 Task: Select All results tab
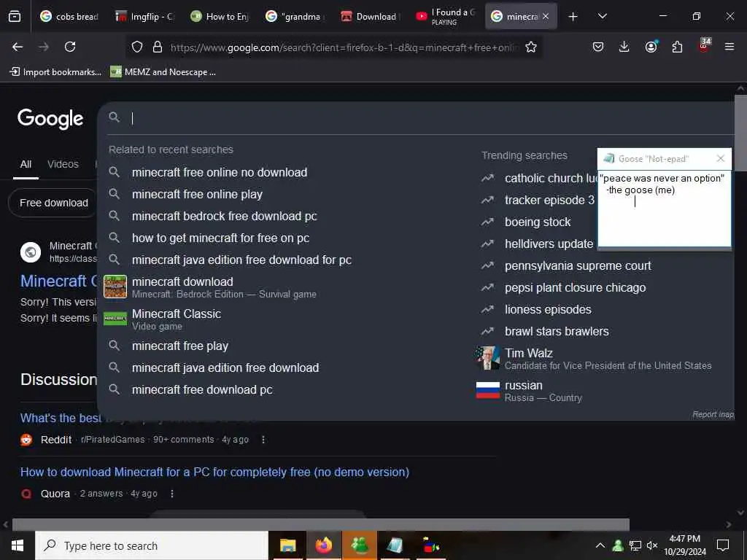(x=26, y=164)
